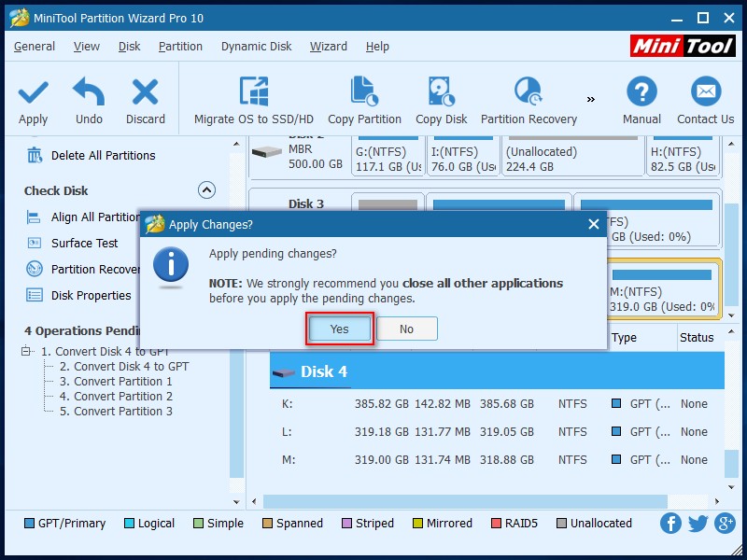Collapse Convert Disk 4 operation tree
The width and height of the screenshot is (747, 560).
(26, 352)
